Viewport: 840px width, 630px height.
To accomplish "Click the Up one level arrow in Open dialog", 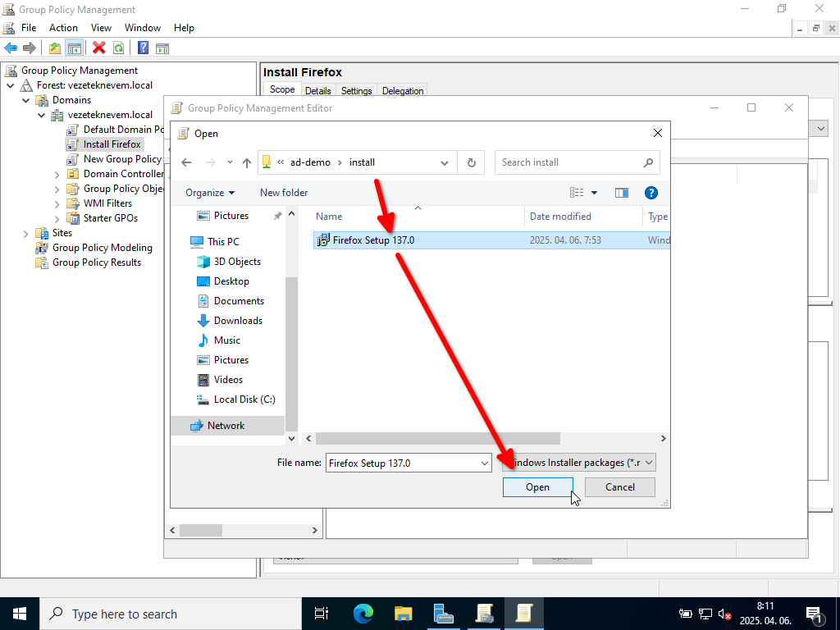I will tap(246, 162).
